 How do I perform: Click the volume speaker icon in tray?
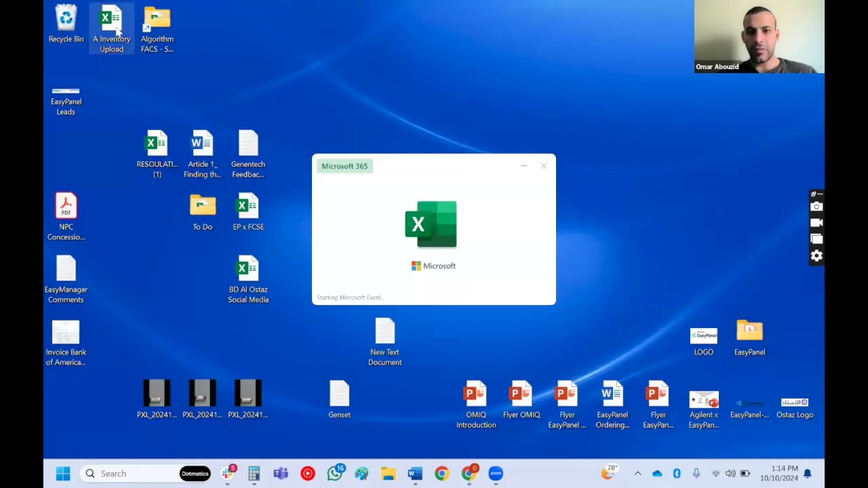tap(730, 474)
